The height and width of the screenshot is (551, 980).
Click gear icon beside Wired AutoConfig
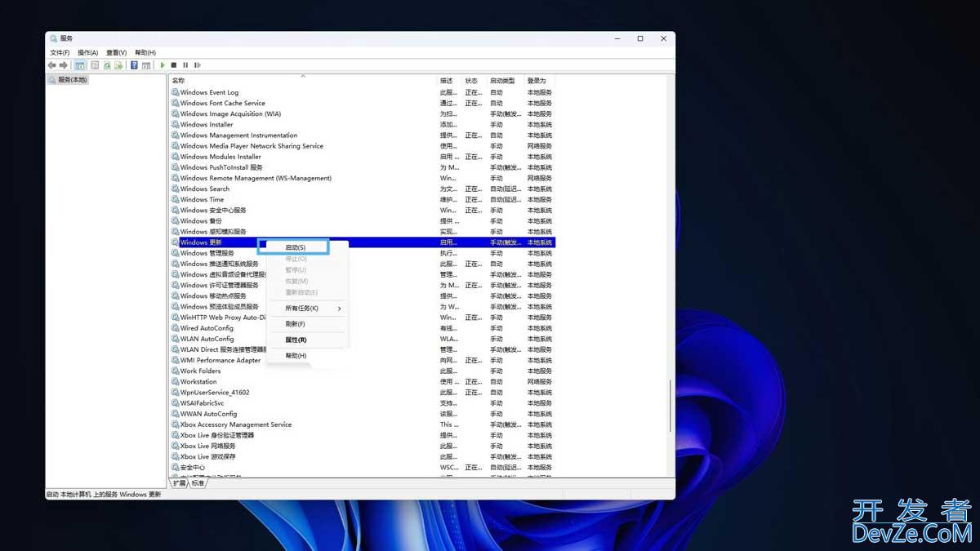coord(175,328)
